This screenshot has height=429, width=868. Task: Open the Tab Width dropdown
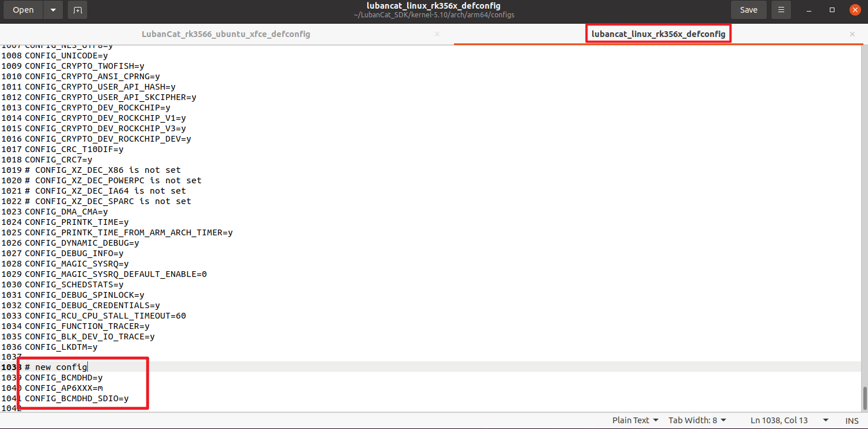pos(697,420)
